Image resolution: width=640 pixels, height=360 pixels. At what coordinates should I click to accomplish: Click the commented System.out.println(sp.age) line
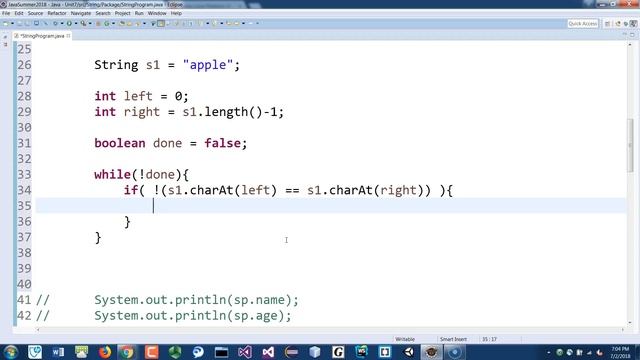tap(193, 316)
